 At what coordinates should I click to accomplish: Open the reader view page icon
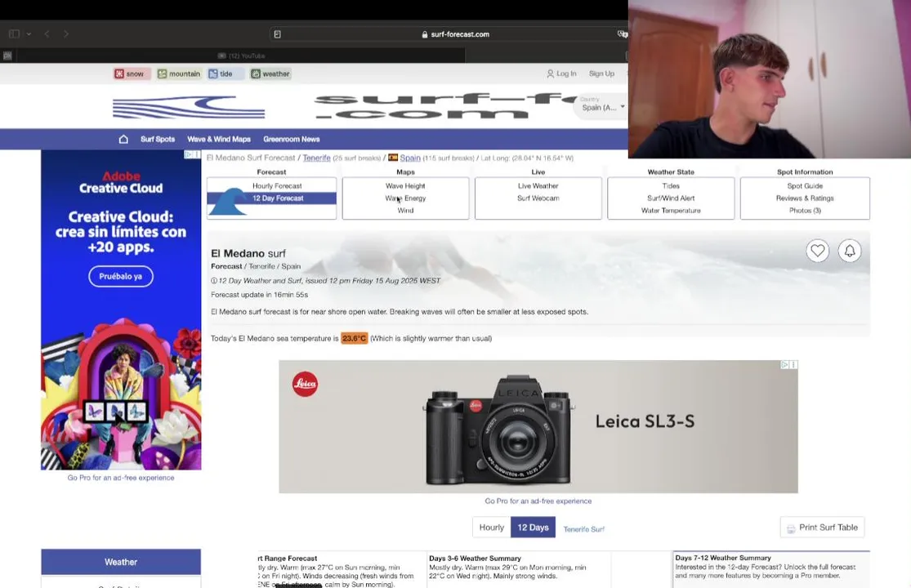(277, 34)
